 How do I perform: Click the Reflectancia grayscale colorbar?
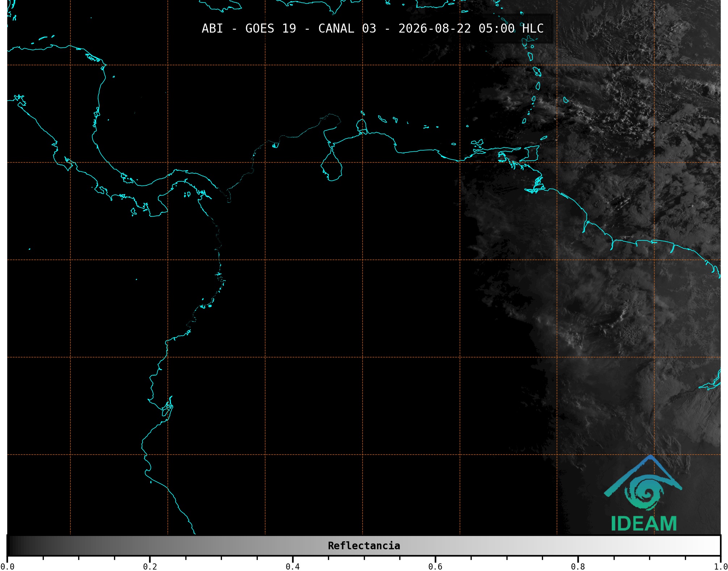364,545
